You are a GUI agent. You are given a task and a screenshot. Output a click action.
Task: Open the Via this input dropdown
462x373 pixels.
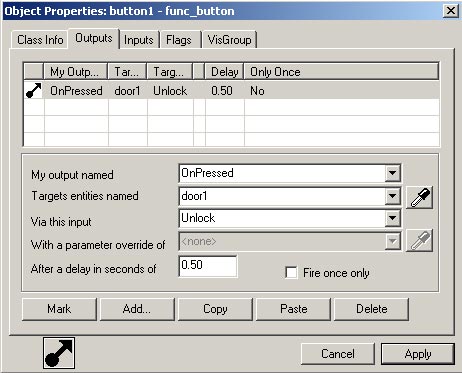[x=392, y=218]
